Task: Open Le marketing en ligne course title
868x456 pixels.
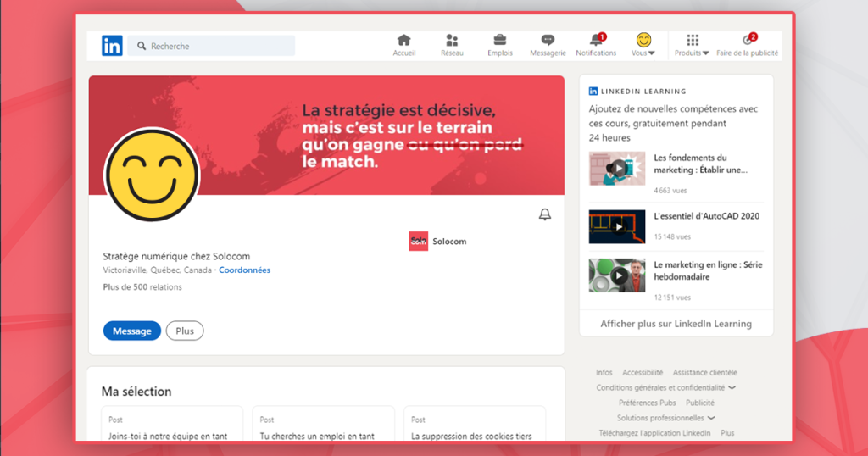Action: [708, 270]
